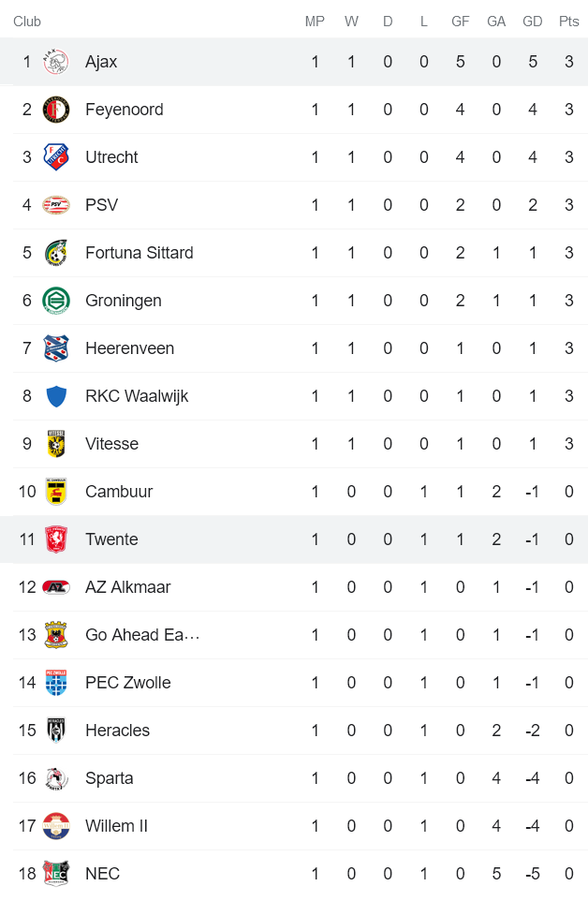Select the Heracles club badge
588x901 pixels.
[x=55, y=730]
